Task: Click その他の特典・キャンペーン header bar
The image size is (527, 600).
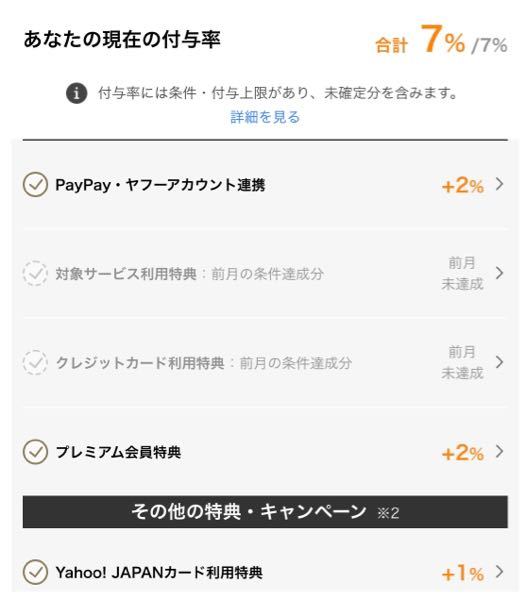Action: 265,512
